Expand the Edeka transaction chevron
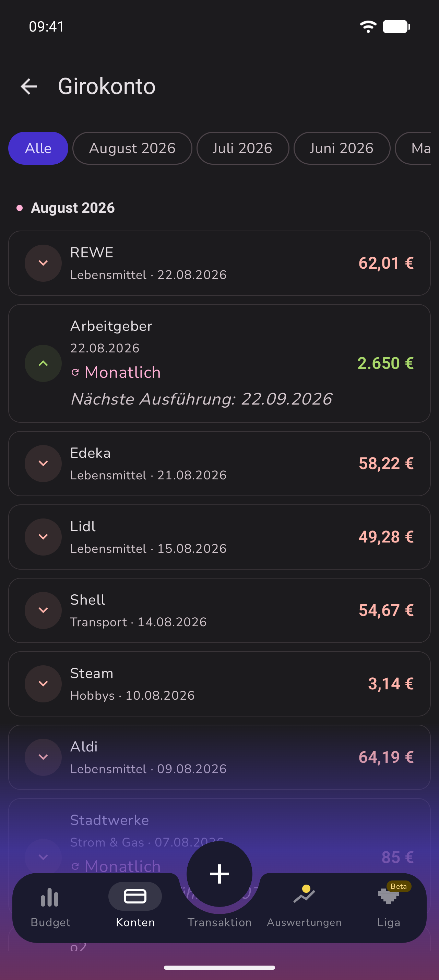This screenshot has width=439, height=980. [x=43, y=463]
